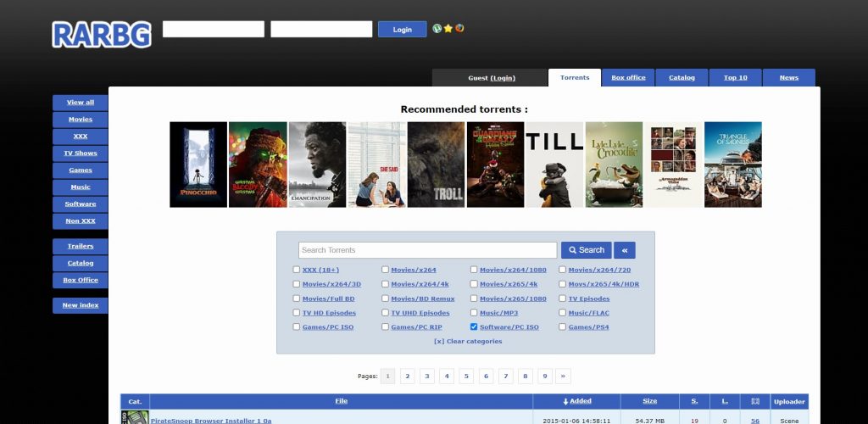Enable the Movies/x264 checkbox
This screenshot has width=868, height=424.
(x=386, y=270)
